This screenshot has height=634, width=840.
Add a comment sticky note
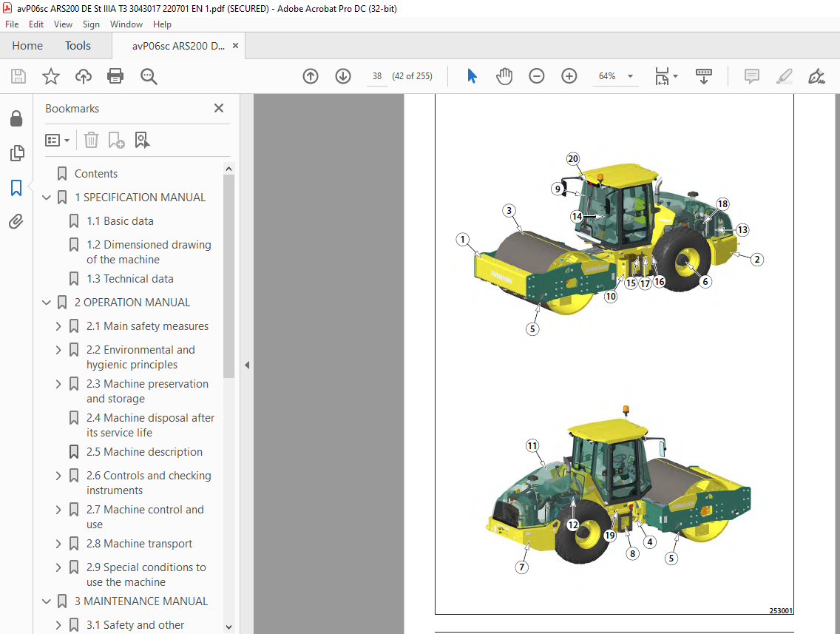[x=751, y=76]
